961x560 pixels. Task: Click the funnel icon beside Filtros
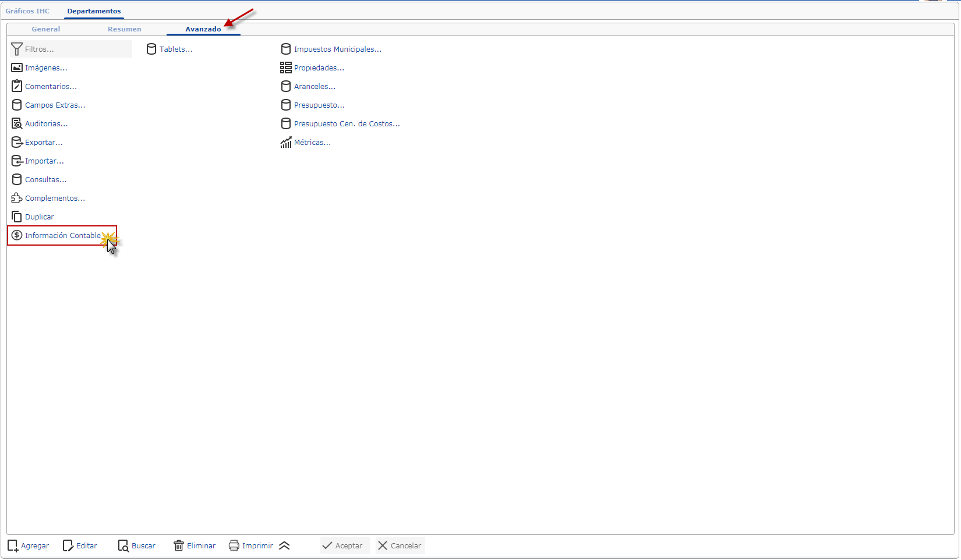[x=17, y=49]
